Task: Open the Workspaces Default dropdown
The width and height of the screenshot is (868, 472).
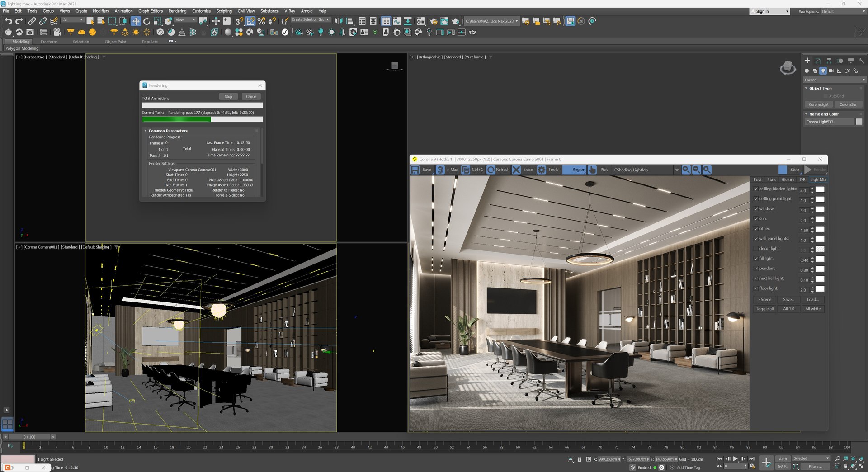Action: point(843,11)
